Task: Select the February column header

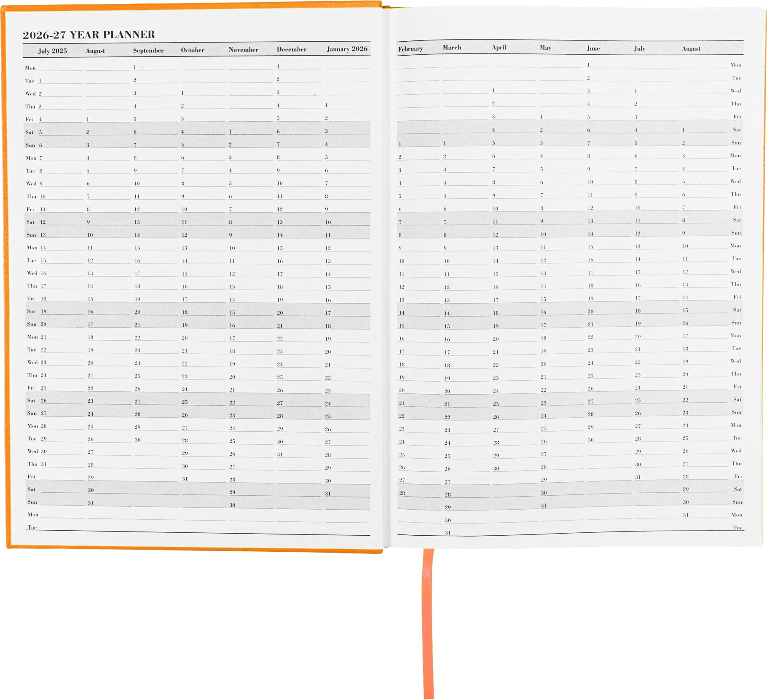Action: [410, 49]
